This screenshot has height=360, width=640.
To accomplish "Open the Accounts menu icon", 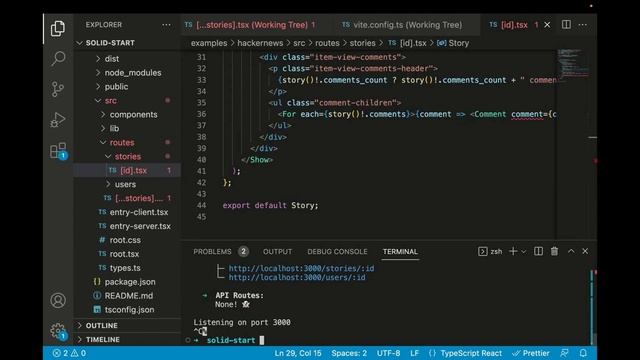I will [x=58, y=300].
